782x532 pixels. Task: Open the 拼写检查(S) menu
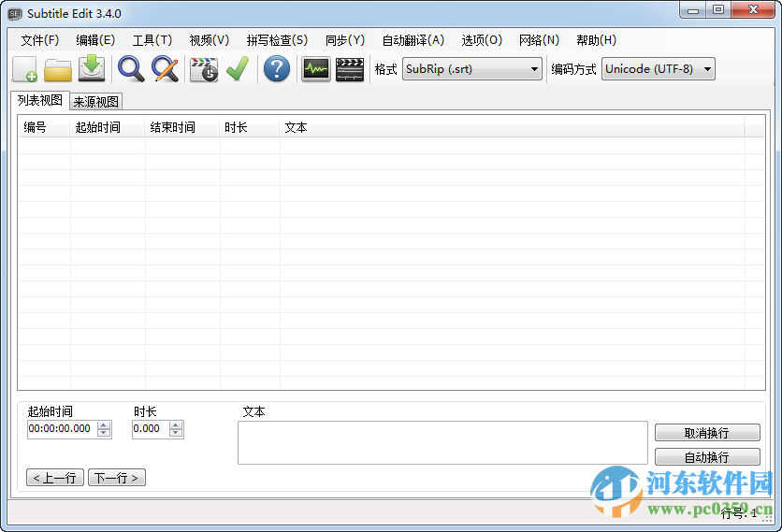pos(277,40)
